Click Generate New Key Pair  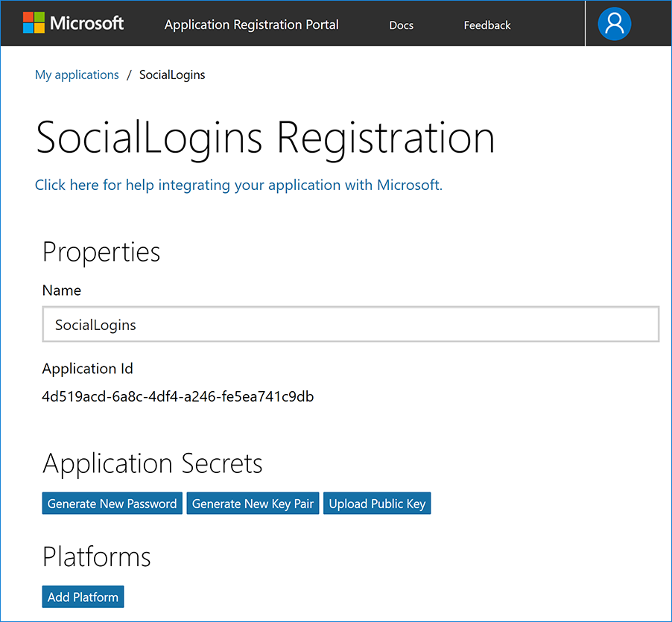[253, 503]
